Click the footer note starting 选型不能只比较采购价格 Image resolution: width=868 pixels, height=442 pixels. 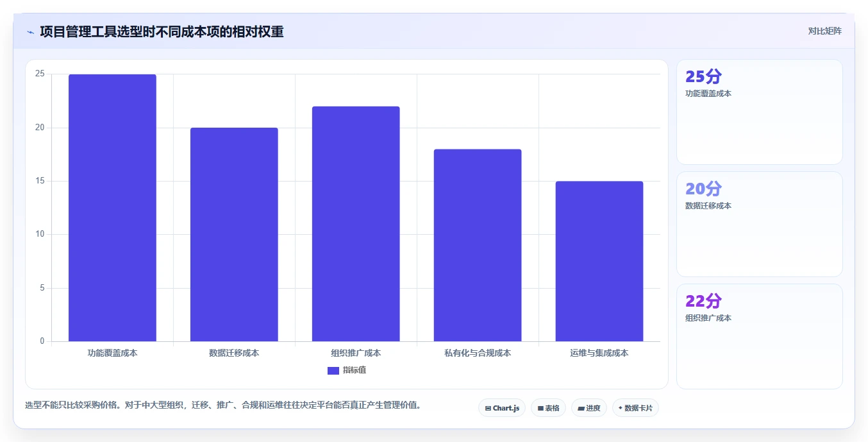[223, 405]
